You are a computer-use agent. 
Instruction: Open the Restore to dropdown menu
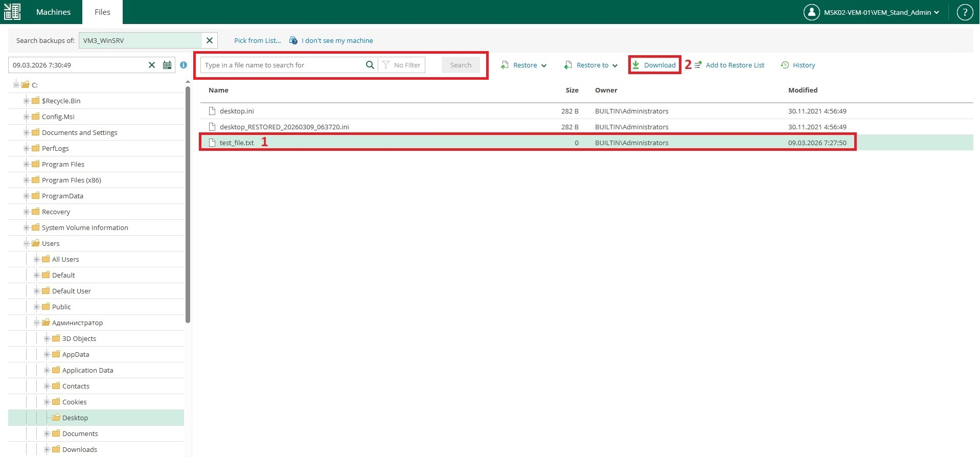[x=591, y=65]
